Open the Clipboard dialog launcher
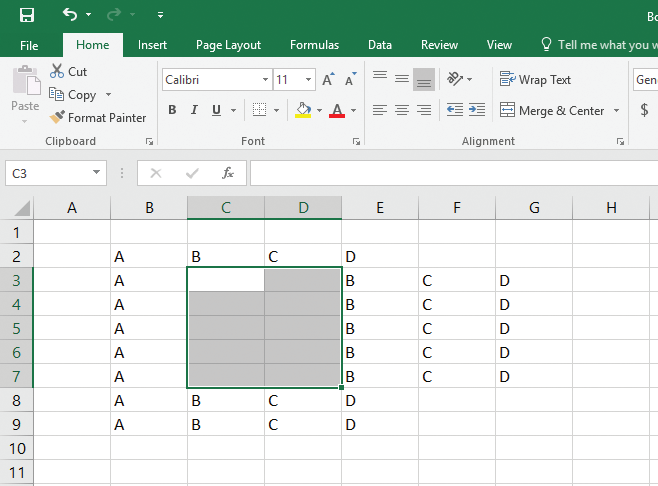The height and width of the screenshot is (486, 658). coord(149,141)
